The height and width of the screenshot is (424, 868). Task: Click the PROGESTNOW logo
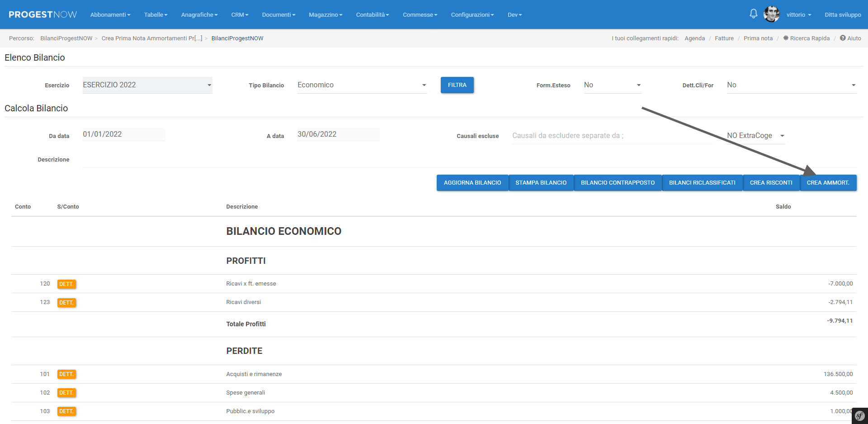[43, 14]
